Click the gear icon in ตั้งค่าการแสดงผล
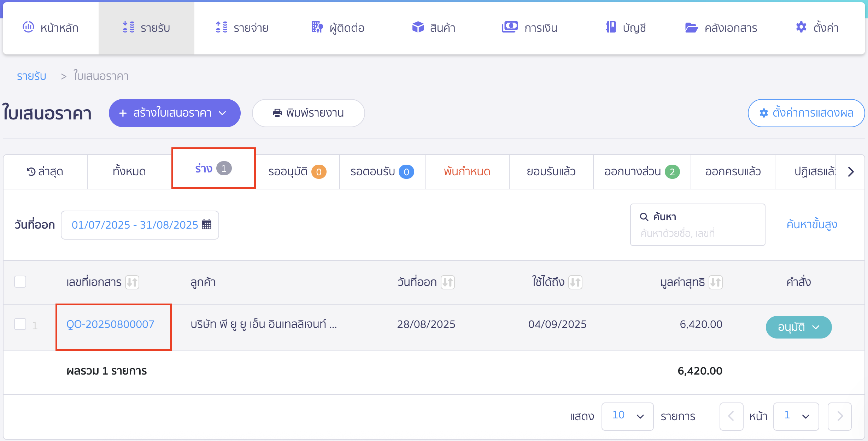Screen dimensions: 868x441 pyautogui.click(x=764, y=113)
